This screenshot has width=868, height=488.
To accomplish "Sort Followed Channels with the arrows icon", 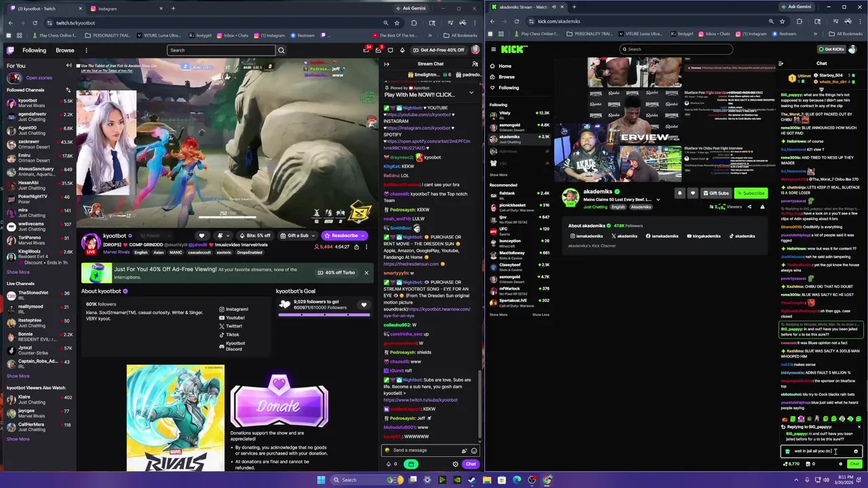I will [x=68, y=90].
